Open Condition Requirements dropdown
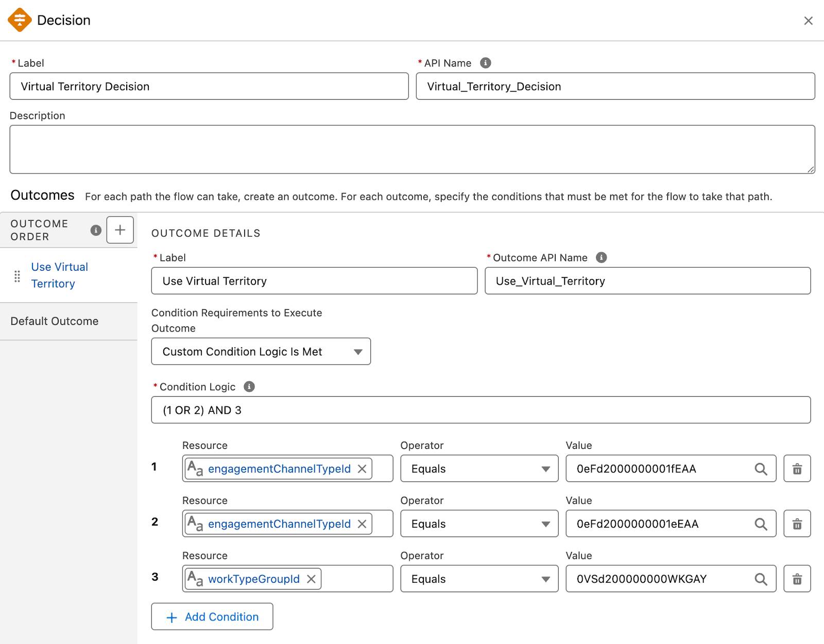Viewport: 824px width, 644px height. [261, 352]
